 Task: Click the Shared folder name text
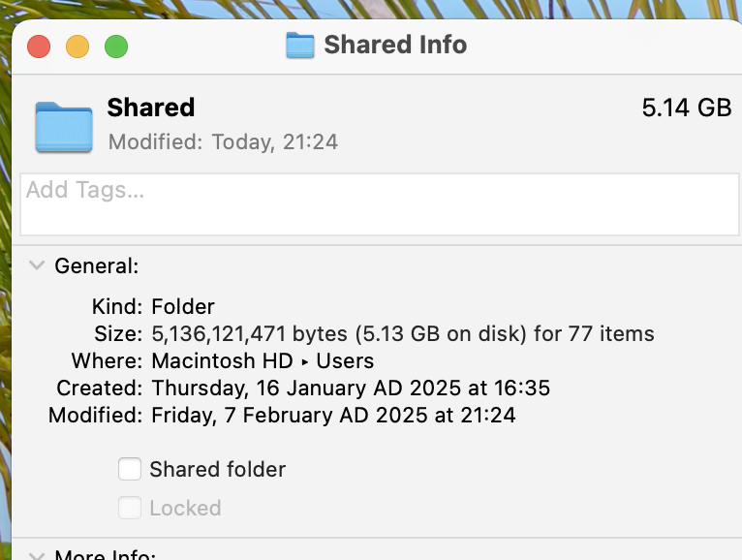(x=151, y=108)
